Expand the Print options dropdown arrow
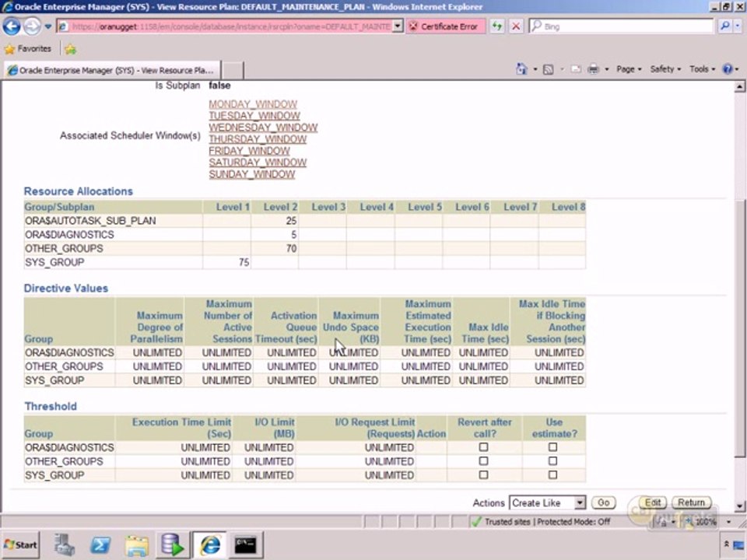747x560 pixels. click(x=606, y=69)
